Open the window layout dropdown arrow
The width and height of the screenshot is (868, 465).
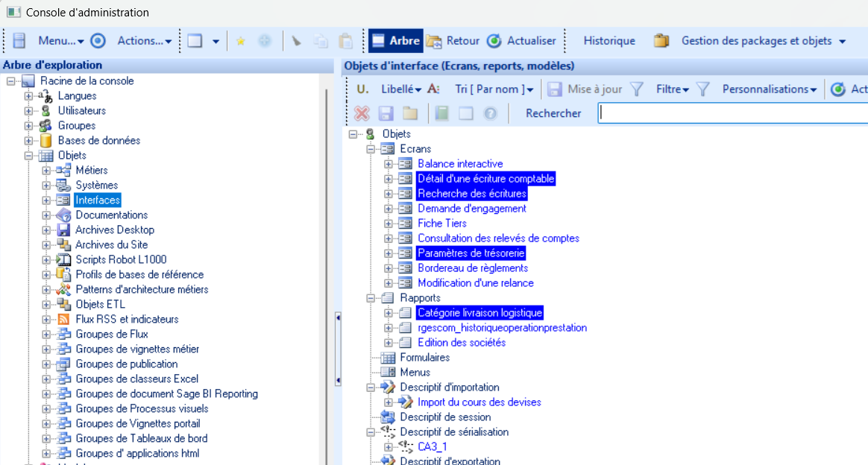coord(216,41)
